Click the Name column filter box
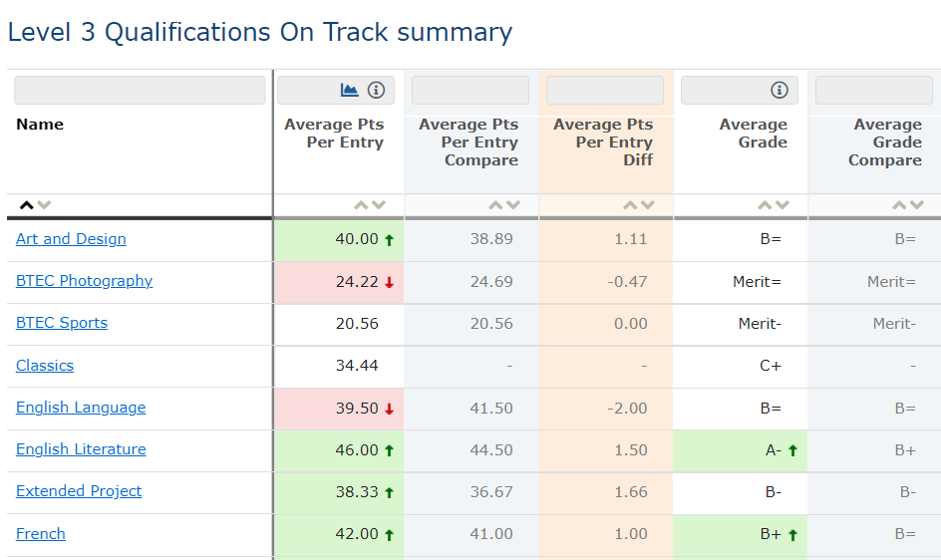 tap(140, 91)
